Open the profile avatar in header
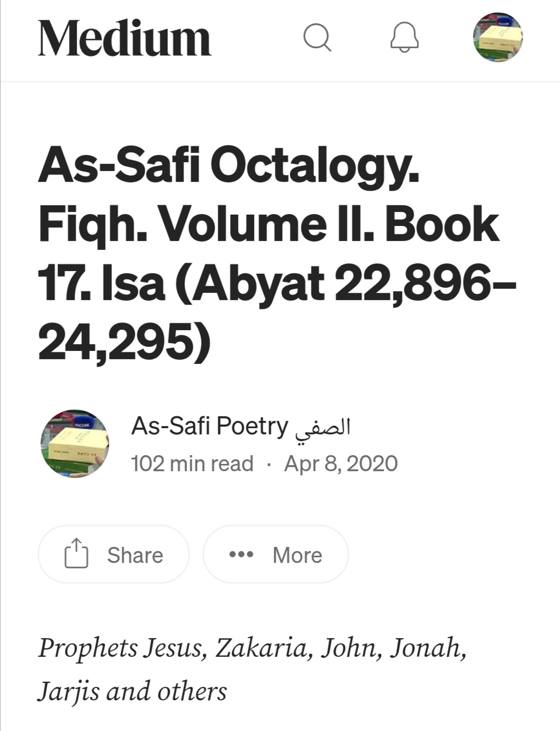 pos(498,37)
